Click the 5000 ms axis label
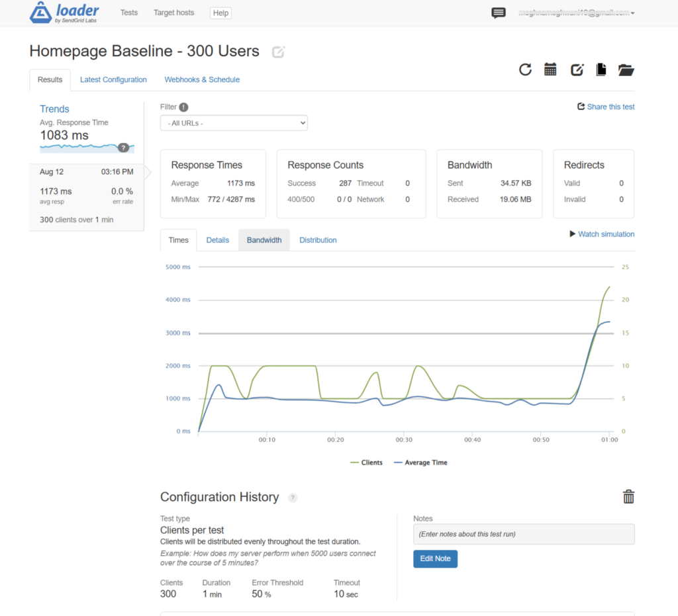The image size is (678, 616). coord(177,267)
